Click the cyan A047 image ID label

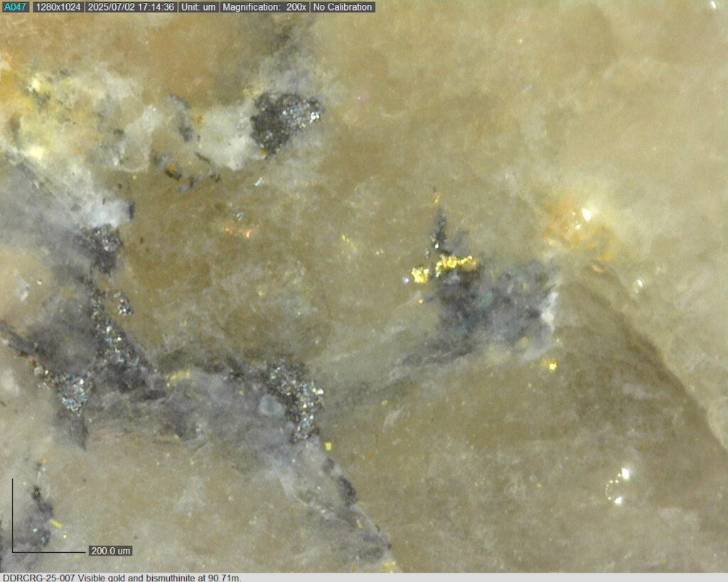tap(15, 7)
